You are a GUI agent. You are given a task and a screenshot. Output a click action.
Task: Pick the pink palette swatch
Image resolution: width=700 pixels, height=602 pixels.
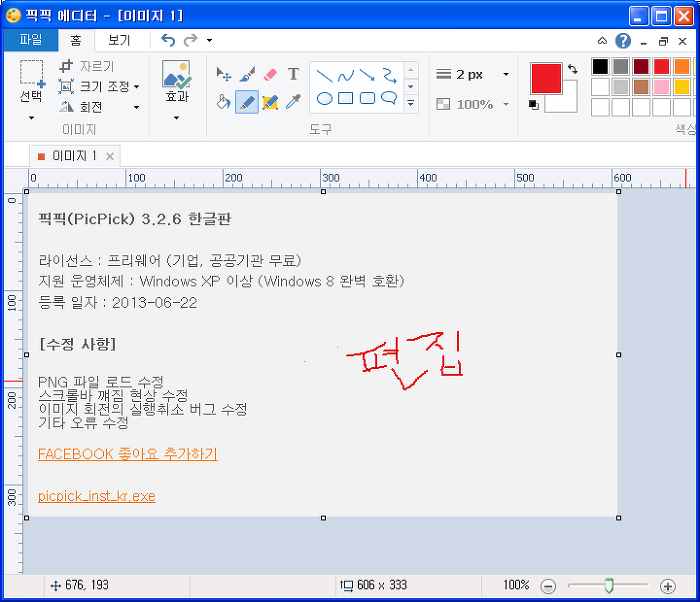662,87
